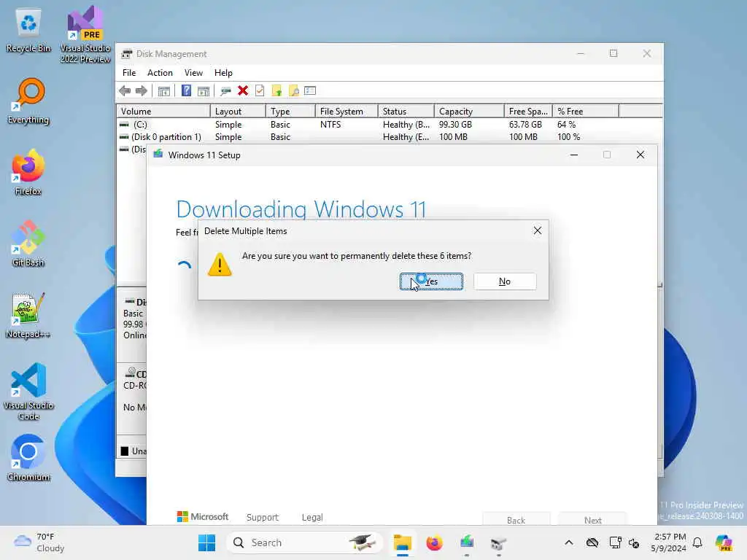Open Firefox from the taskbar

(435, 542)
